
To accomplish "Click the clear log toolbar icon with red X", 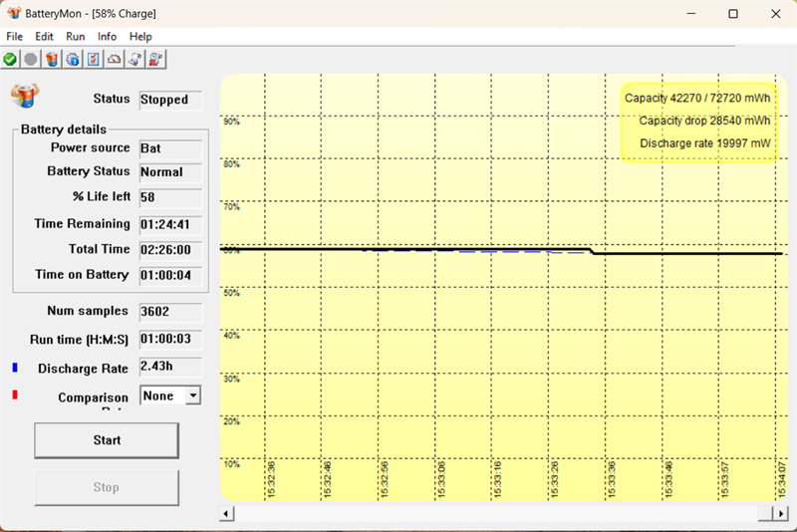I will coord(155,60).
